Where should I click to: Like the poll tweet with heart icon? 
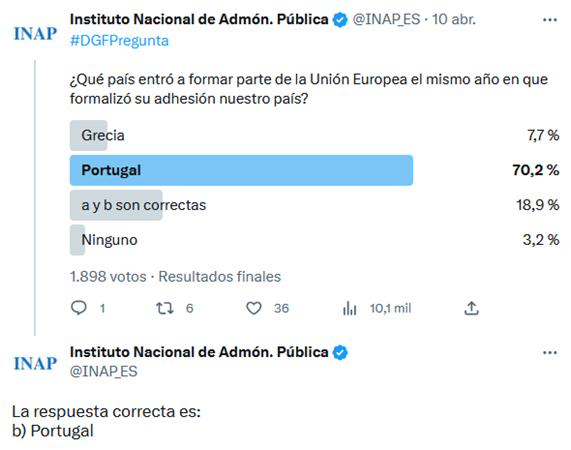coord(254,308)
